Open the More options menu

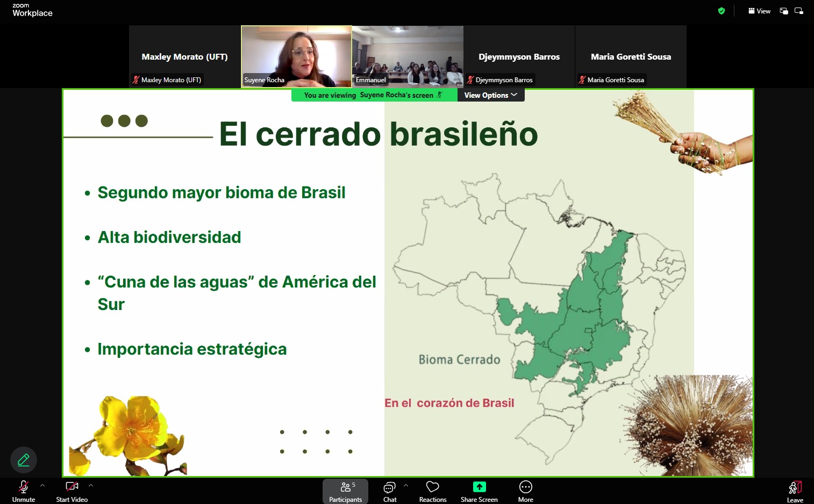525,491
